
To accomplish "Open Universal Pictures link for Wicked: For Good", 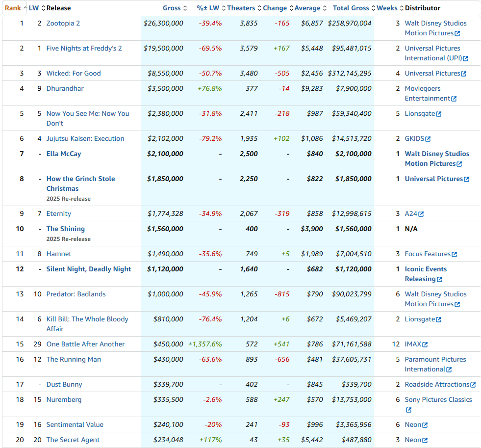I will (x=432, y=73).
